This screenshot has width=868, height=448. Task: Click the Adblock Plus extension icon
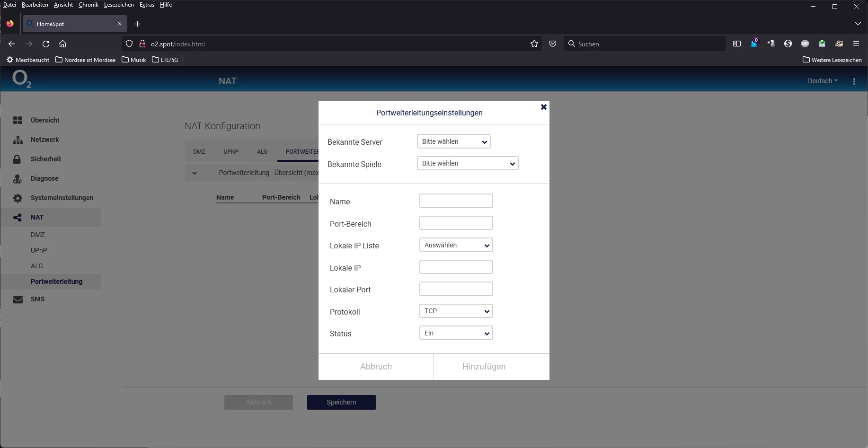coord(805,44)
